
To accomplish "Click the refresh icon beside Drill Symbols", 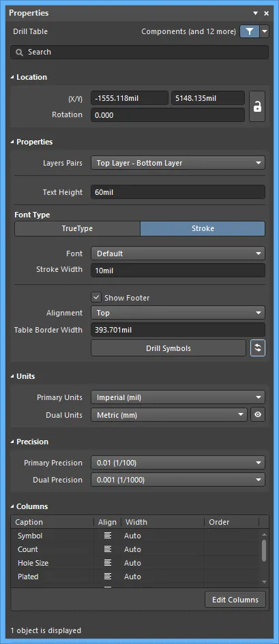I will [x=258, y=348].
